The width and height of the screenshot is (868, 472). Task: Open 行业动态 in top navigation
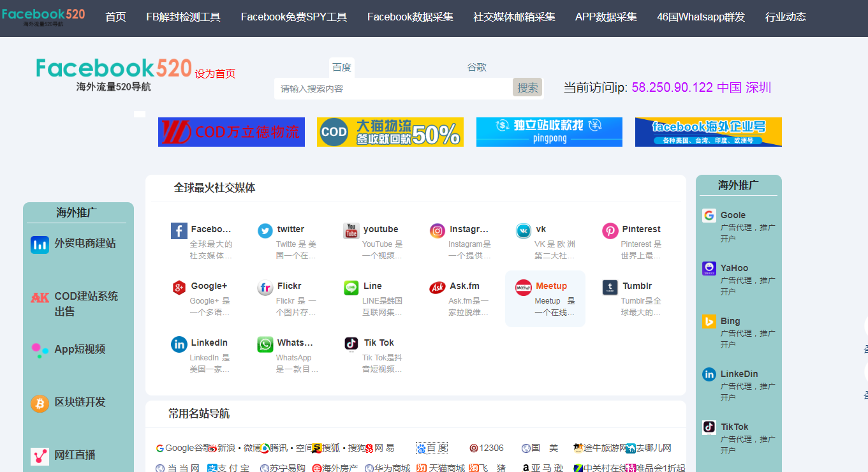point(786,17)
